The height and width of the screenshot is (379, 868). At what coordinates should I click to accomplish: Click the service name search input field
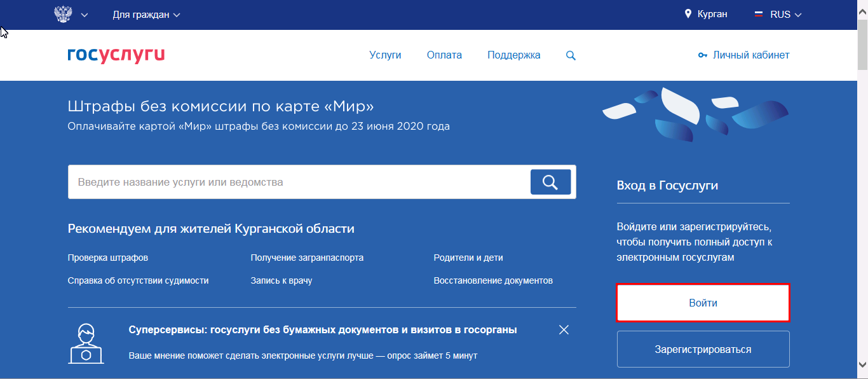[299, 182]
